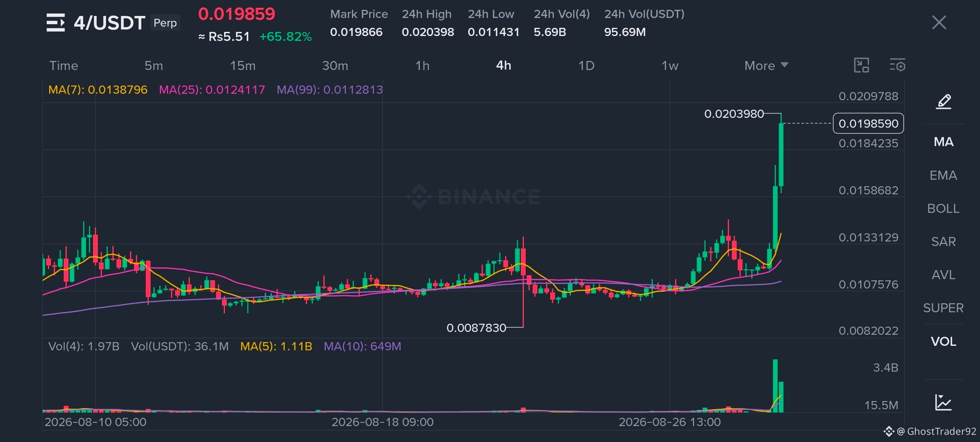980x442 pixels.
Task: Tap the MA(25) legend value
Action: [212, 90]
